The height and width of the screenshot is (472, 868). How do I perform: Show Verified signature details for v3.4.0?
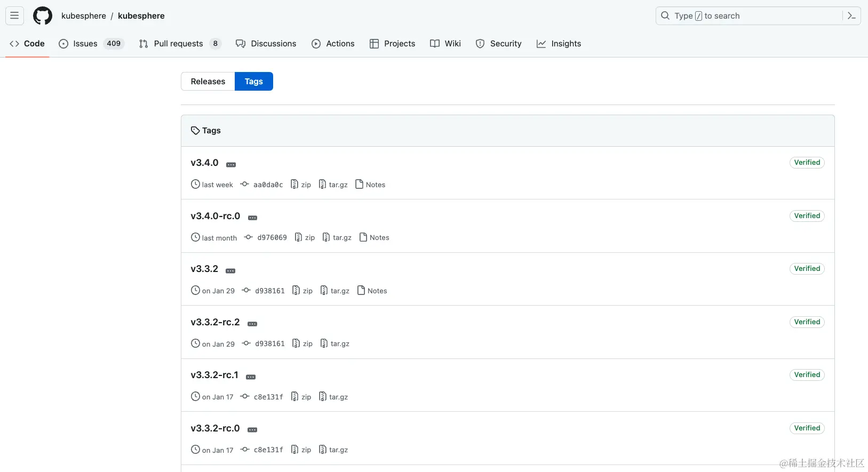coord(807,163)
